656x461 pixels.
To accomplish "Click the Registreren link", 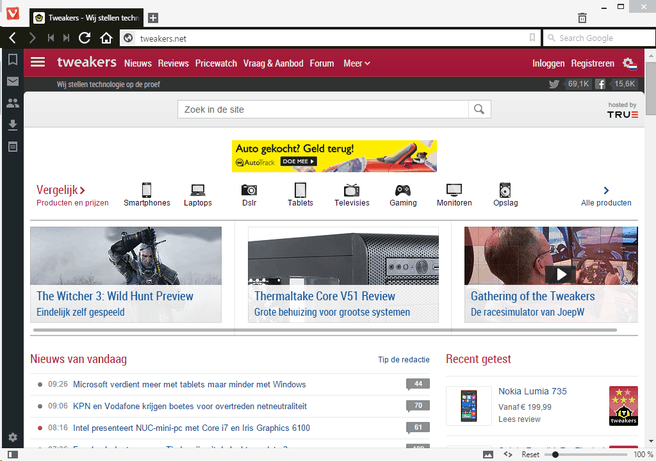I will 592,64.
